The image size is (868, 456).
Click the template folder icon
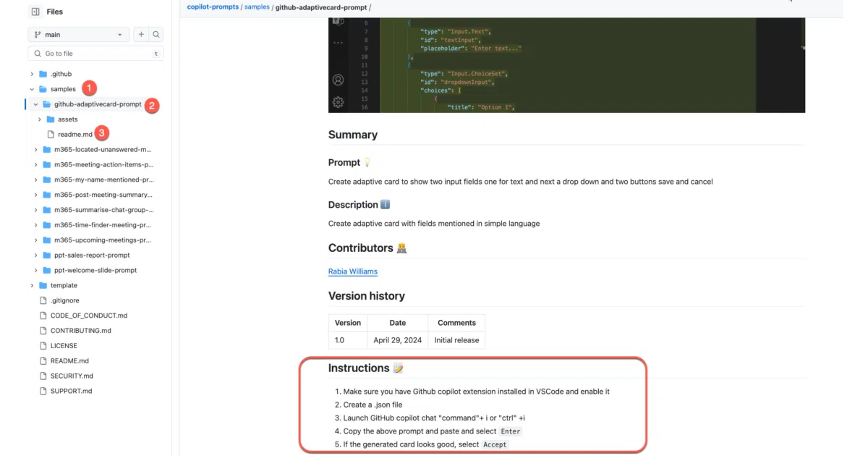pyautogui.click(x=43, y=285)
